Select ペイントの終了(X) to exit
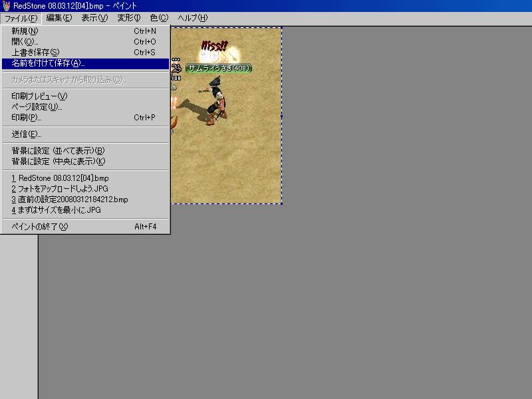Viewport: 532px width, 399px height. pos(86,227)
